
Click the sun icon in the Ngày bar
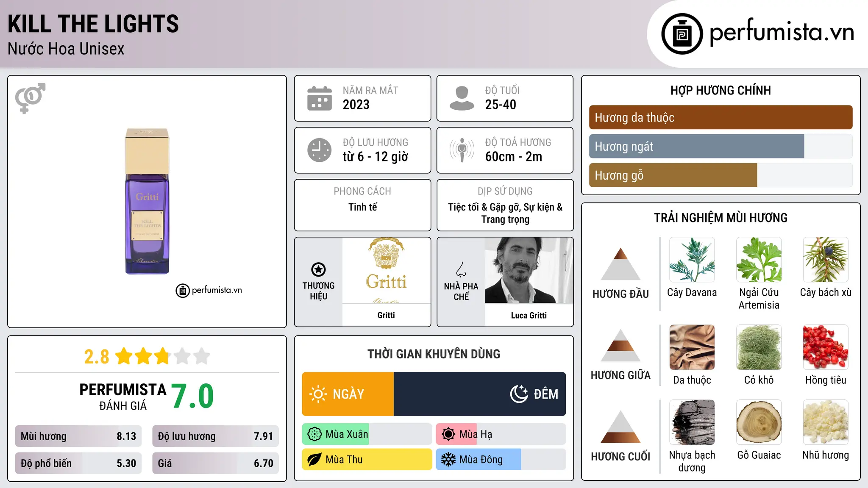(x=318, y=394)
